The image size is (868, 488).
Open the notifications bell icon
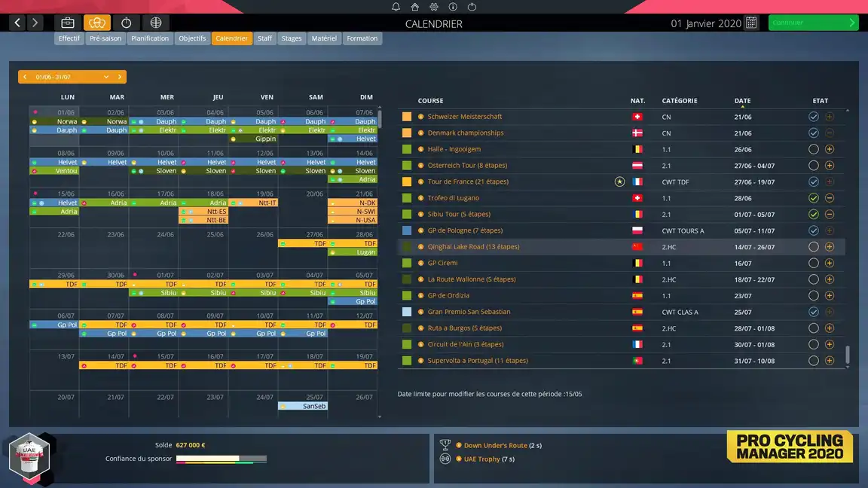(396, 7)
